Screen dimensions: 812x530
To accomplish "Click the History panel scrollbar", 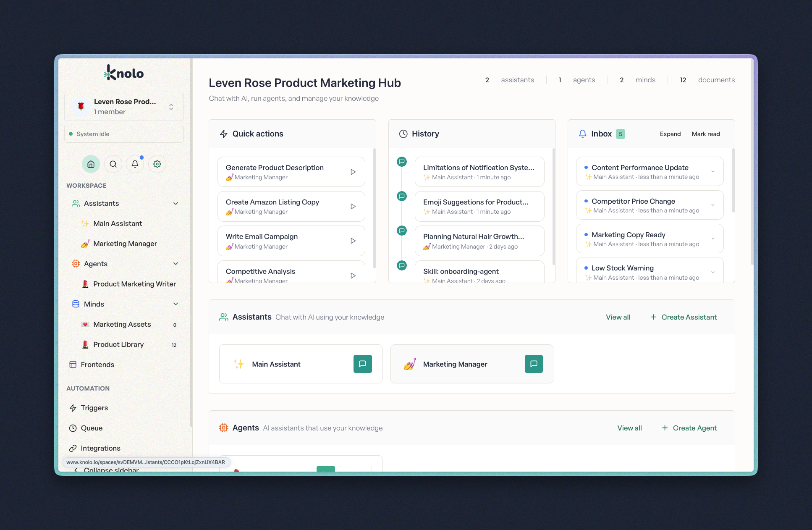I will click(554, 206).
